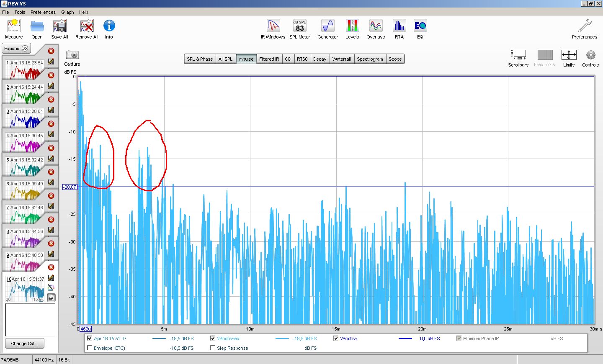The width and height of the screenshot is (603, 364).
Task: Open the Help menu
Action: point(84,12)
